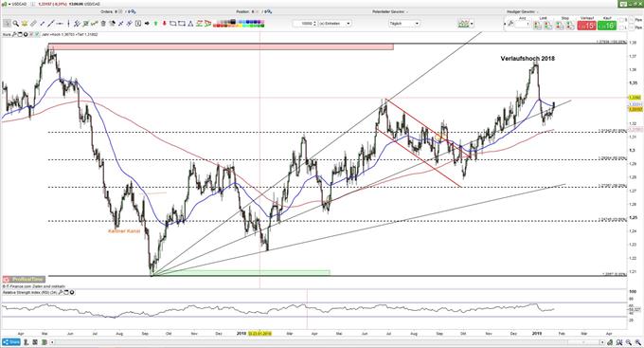
Task: Adjust the 10000 quantity stepper
Action: (x=314, y=24)
